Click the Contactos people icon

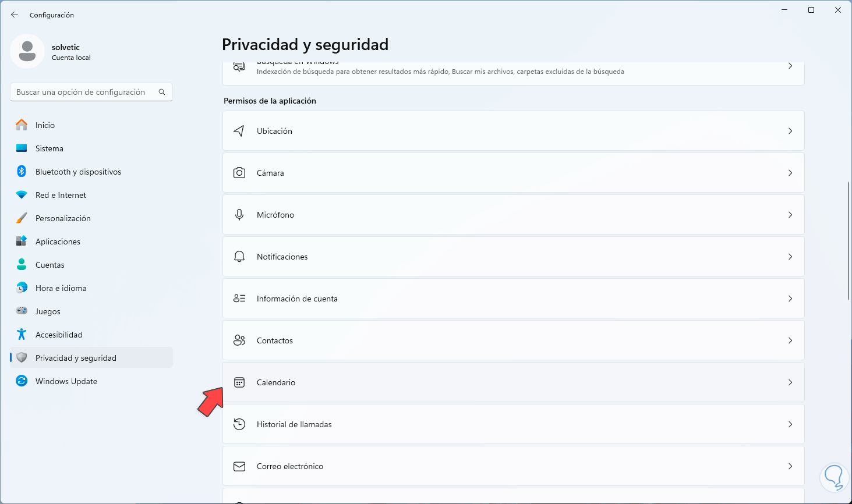(239, 340)
